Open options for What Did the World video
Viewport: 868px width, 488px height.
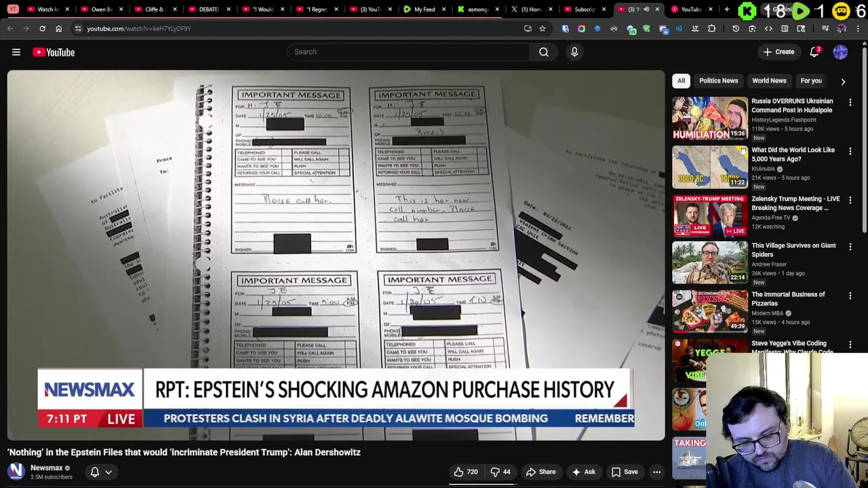(850, 151)
